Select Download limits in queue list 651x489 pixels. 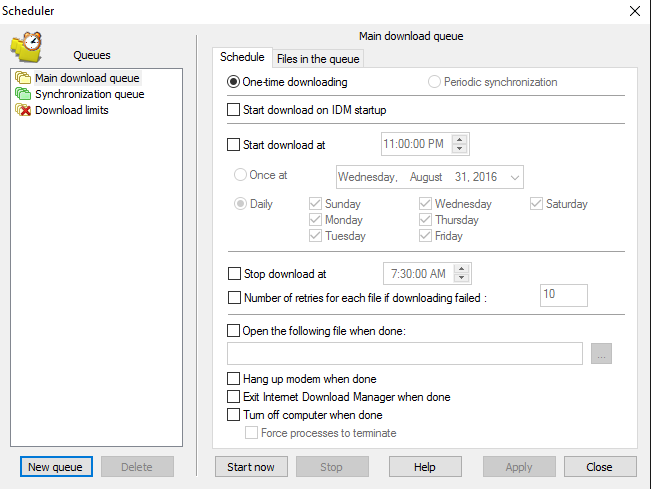pyautogui.click(x=72, y=110)
